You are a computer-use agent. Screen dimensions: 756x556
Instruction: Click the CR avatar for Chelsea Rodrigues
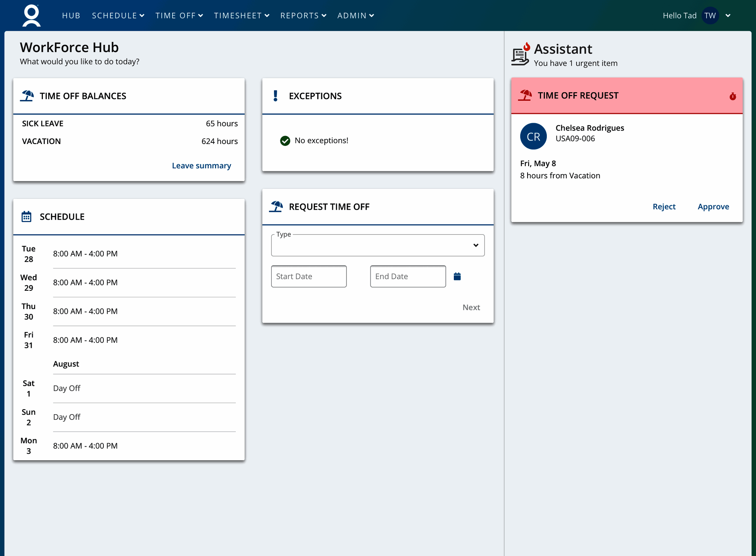tap(533, 136)
